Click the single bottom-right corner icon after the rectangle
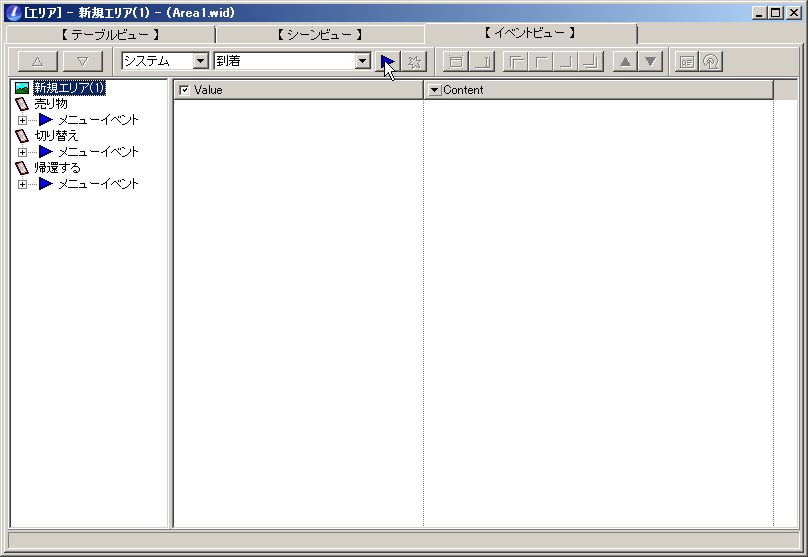The image size is (808, 557). coord(482,62)
